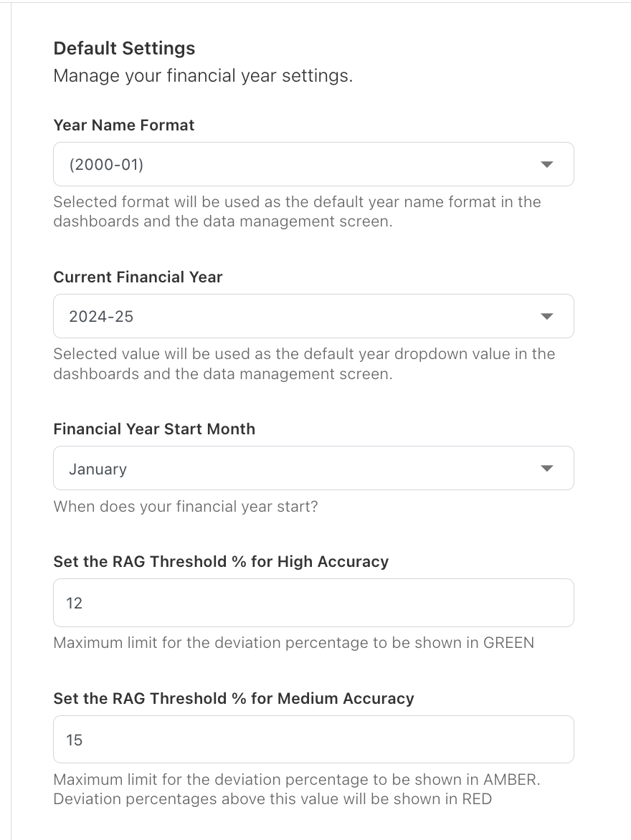631x840 pixels.
Task: Click the AMBER deviation limit help text
Action: [x=296, y=788]
